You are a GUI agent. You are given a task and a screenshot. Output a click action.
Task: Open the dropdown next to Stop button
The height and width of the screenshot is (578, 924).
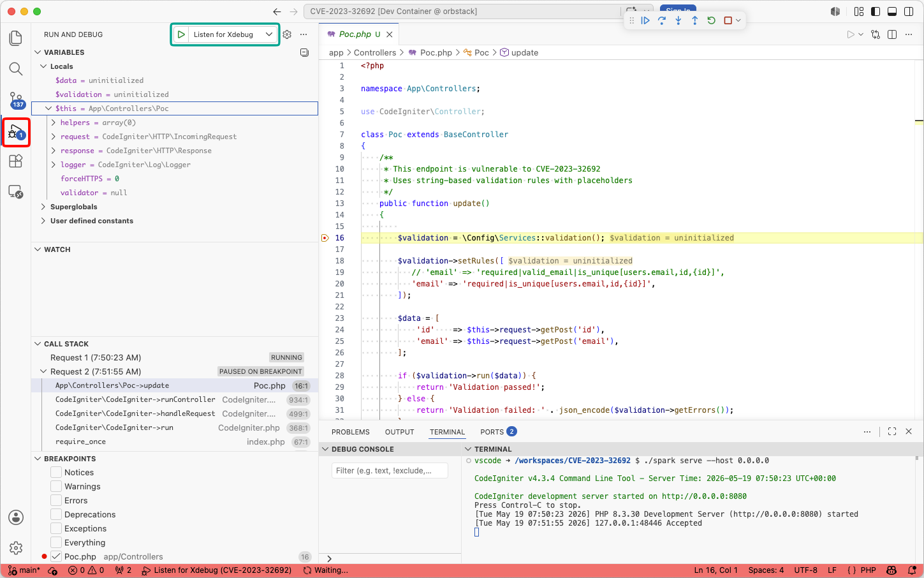click(x=738, y=20)
